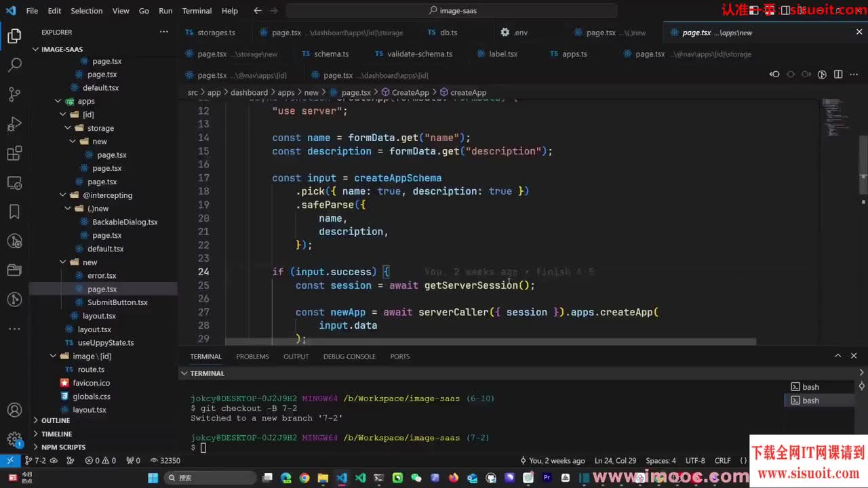Image resolution: width=868 pixels, height=488 pixels.
Task: Open the Manage gear menu
Action: click(14, 439)
